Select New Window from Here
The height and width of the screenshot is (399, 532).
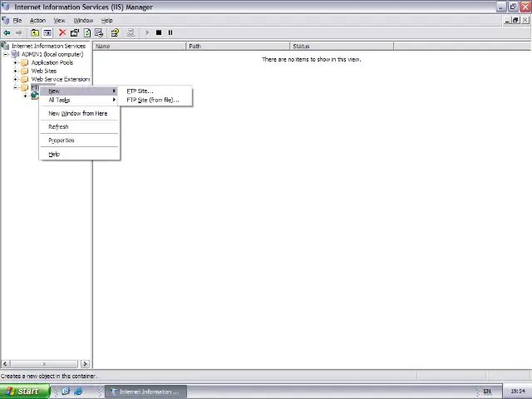[80, 113]
